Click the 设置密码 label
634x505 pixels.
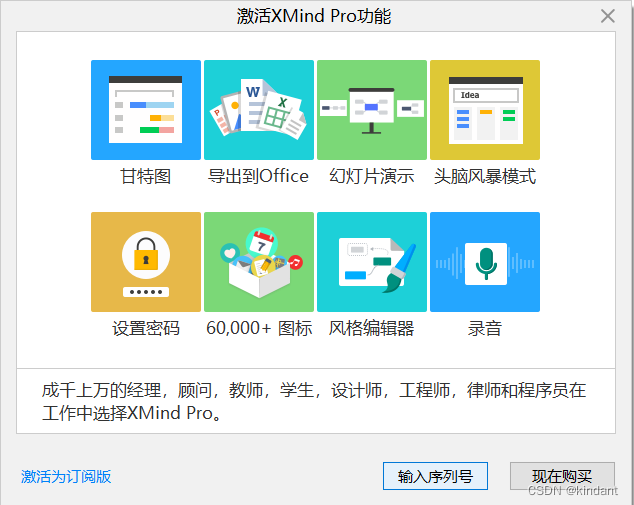[146, 328]
